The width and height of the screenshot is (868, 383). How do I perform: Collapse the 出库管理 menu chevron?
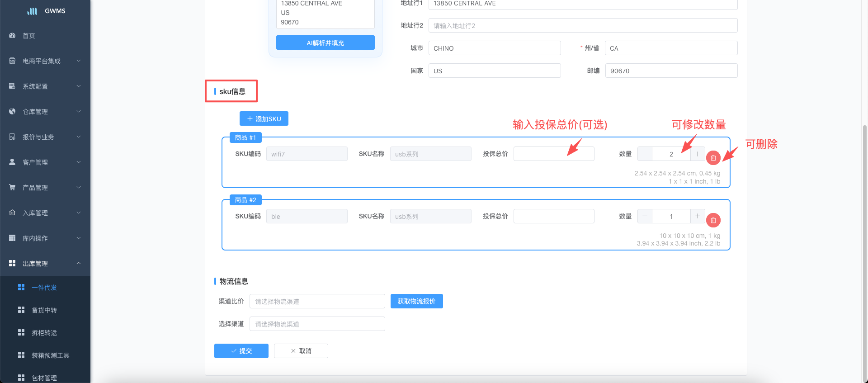(x=79, y=263)
